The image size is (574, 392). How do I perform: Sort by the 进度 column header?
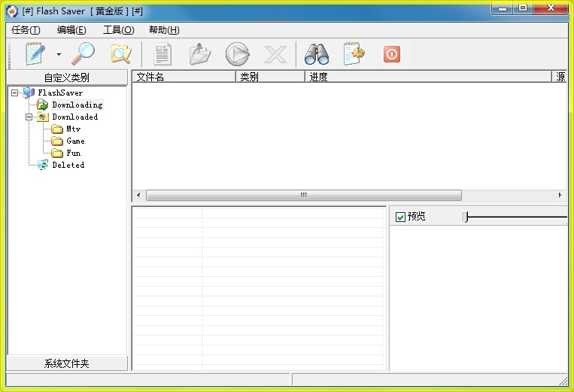pyautogui.click(x=428, y=77)
